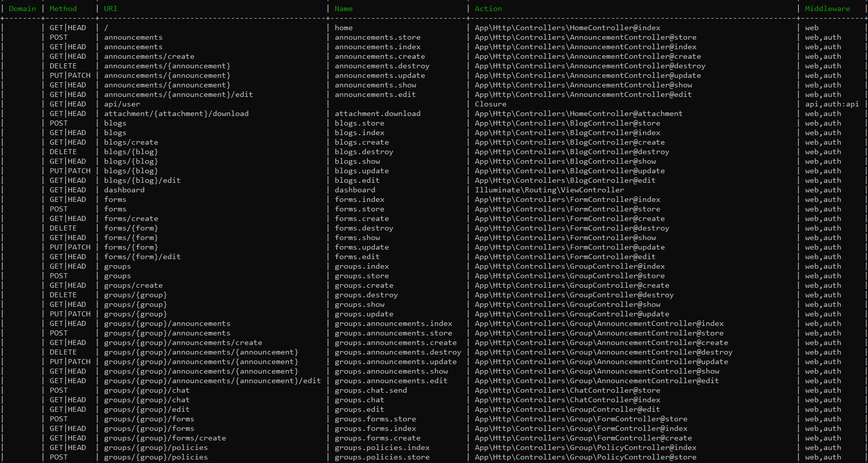Screen dimensions: 868x463
Task: Select the Name column header
Action: point(343,9)
